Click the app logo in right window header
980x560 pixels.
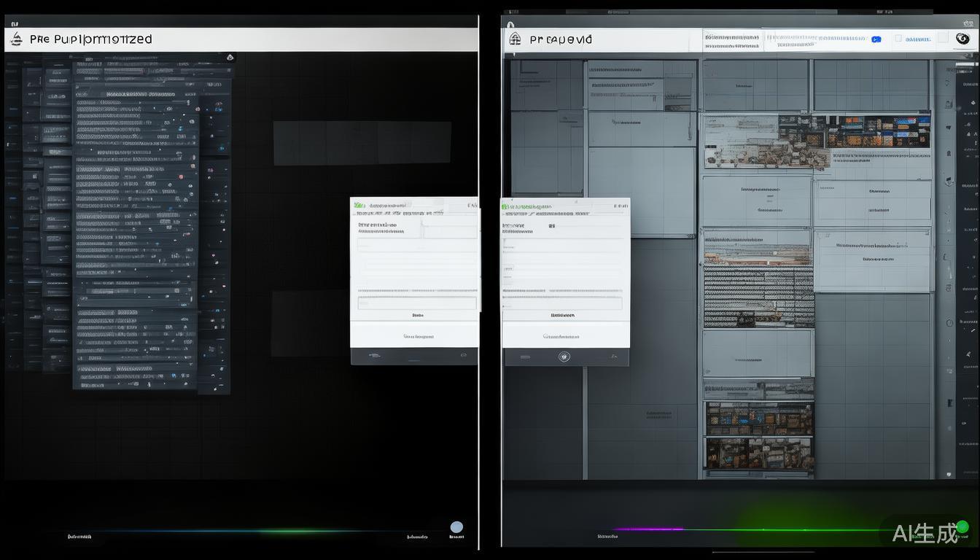coord(515,39)
